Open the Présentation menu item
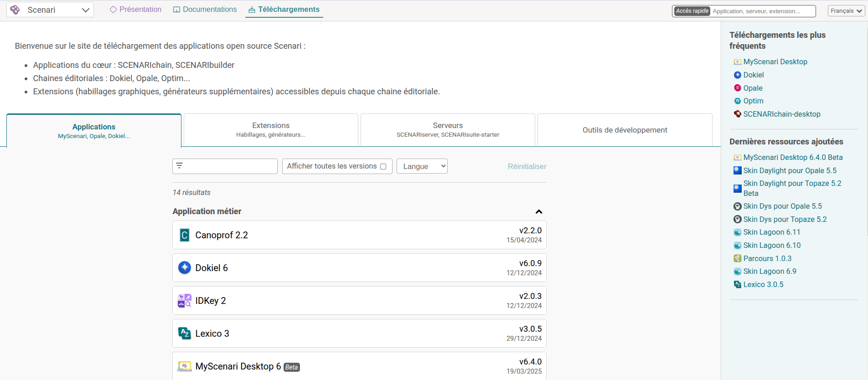Image resolution: width=868 pixels, height=380 pixels. (136, 10)
